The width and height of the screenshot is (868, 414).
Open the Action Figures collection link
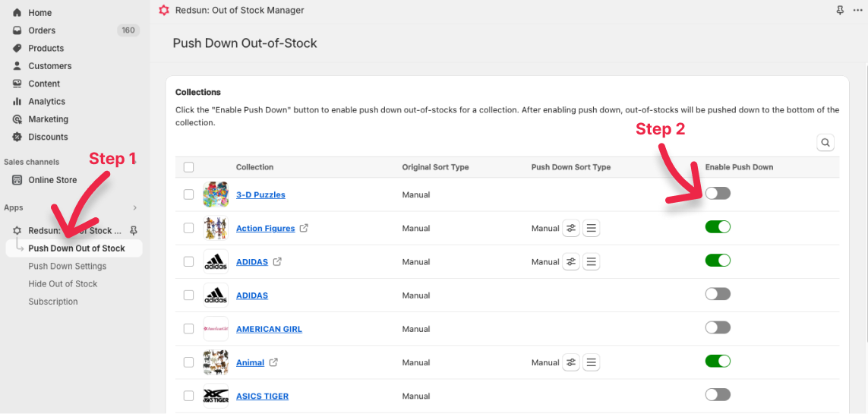tap(265, 228)
